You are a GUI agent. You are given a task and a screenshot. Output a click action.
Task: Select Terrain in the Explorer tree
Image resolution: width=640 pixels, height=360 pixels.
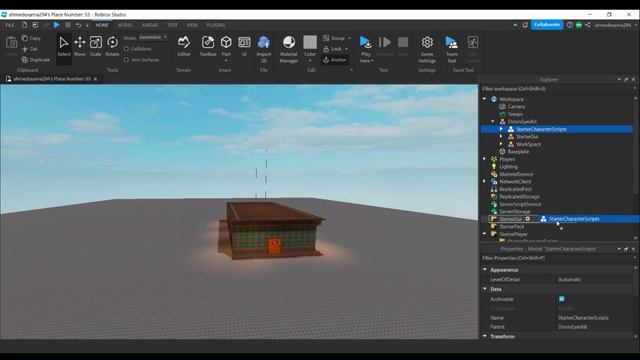click(x=515, y=114)
